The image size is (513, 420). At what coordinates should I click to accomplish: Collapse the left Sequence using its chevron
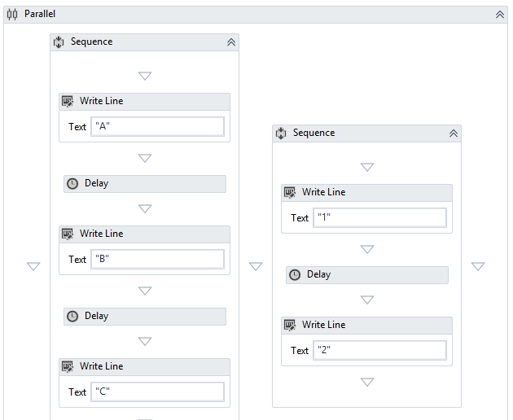(x=230, y=42)
